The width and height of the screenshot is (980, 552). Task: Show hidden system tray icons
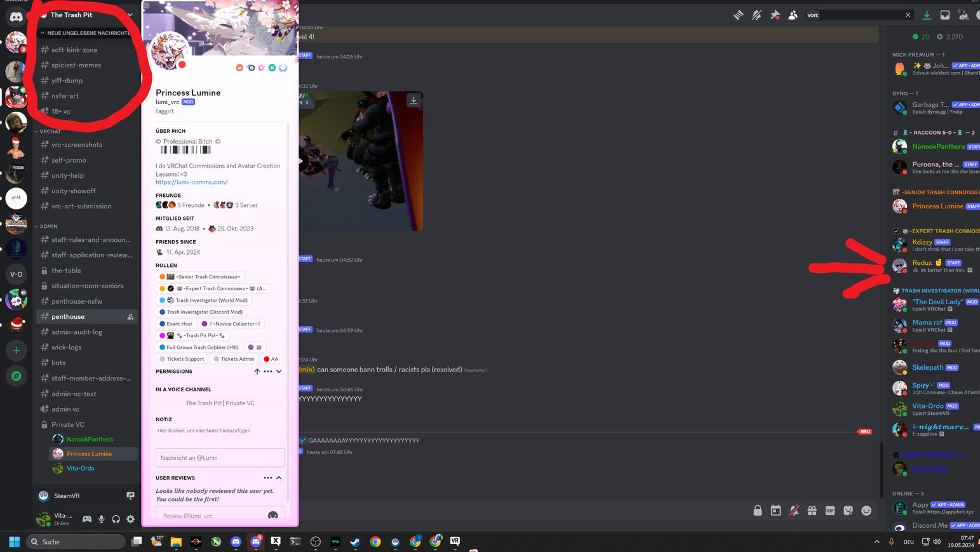click(x=876, y=542)
